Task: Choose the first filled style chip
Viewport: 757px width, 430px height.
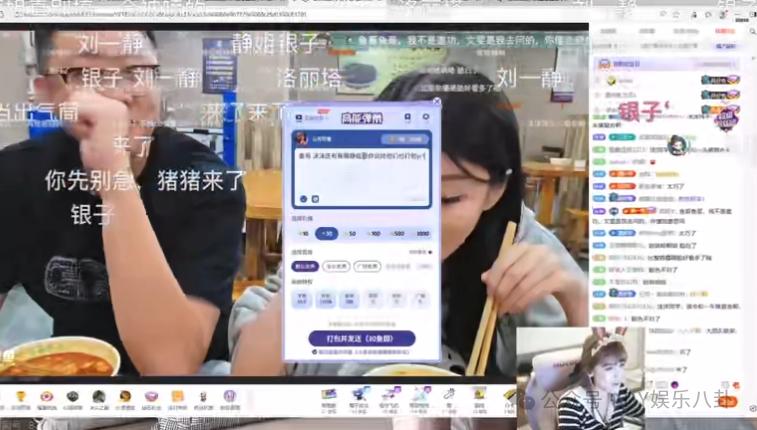Action: pyautogui.click(x=305, y=266)
